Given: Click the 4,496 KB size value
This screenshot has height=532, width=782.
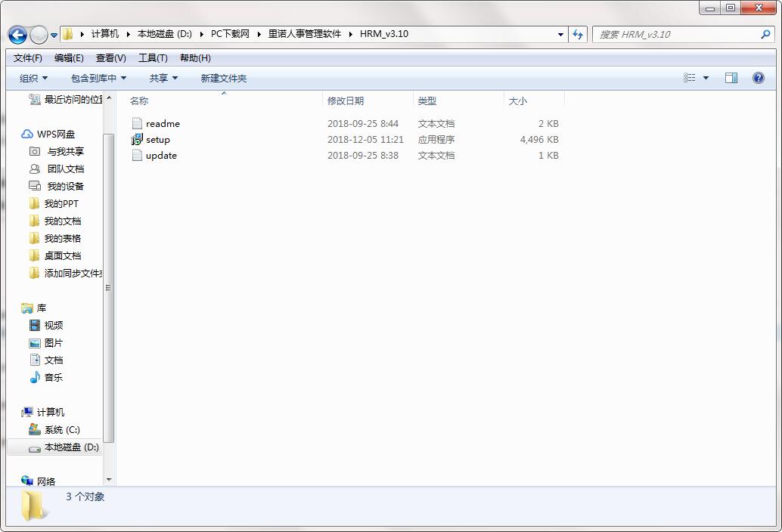Looking at the screenshot, I should point(539,140).
